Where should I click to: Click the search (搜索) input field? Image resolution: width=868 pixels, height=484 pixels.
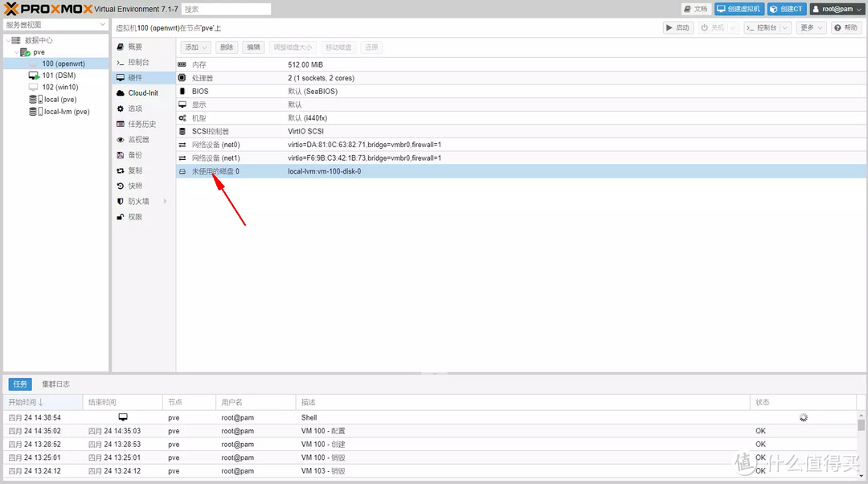pos(227,9)
